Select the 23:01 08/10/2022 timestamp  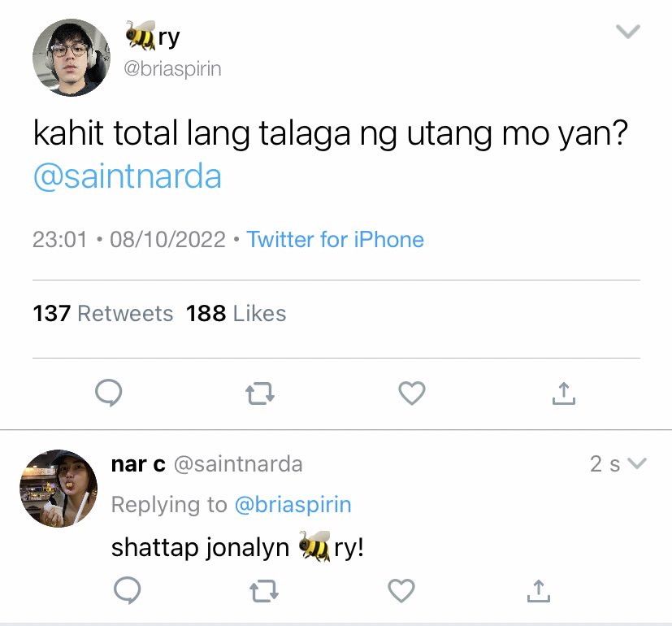click(x=129, y=239)
